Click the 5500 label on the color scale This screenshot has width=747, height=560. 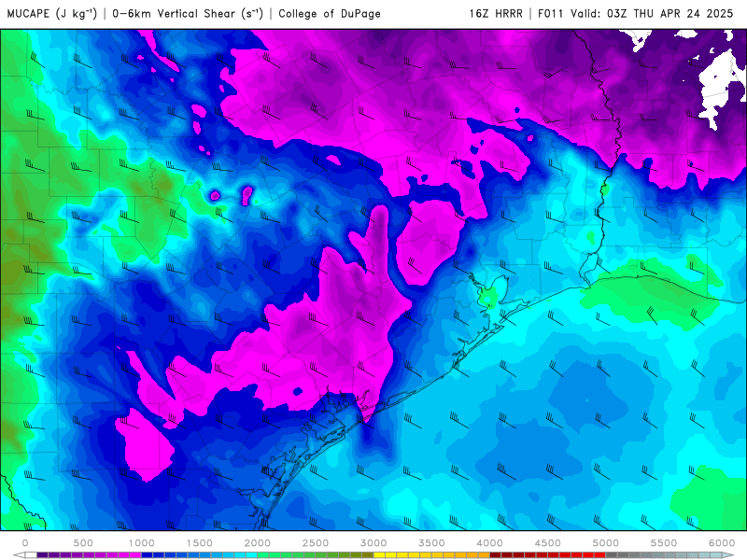pyautogui.click(x=664, y=543)
